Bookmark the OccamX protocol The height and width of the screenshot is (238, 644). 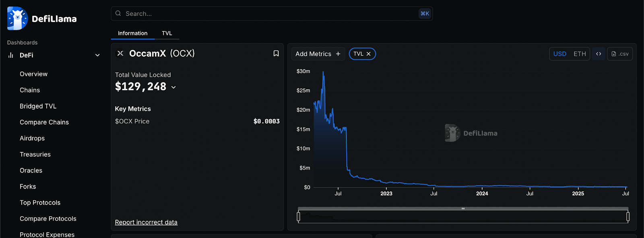(276, 53)
